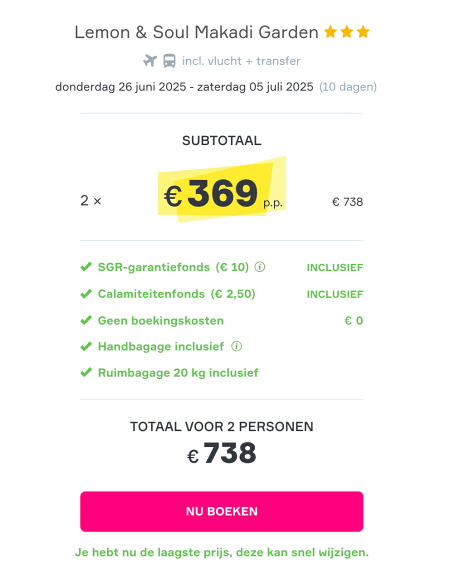Viewport: 450px width, 583px height.
Task: Click the Calamiteitenfonds green checkmark
Action: point(86,294)
